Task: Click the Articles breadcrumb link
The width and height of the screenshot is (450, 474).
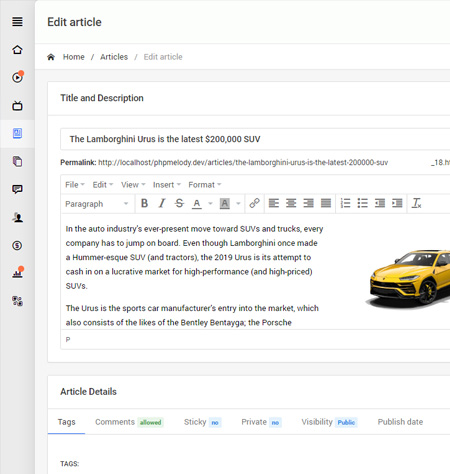Action: pos(114,57)
